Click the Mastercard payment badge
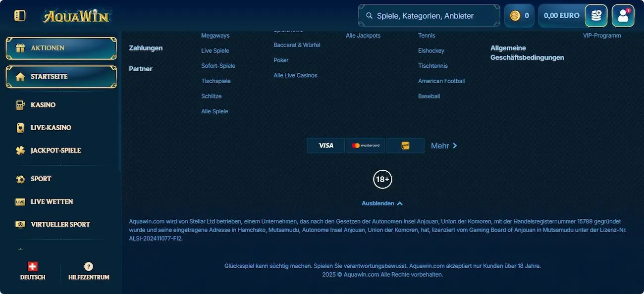 (x=366, y=146)
